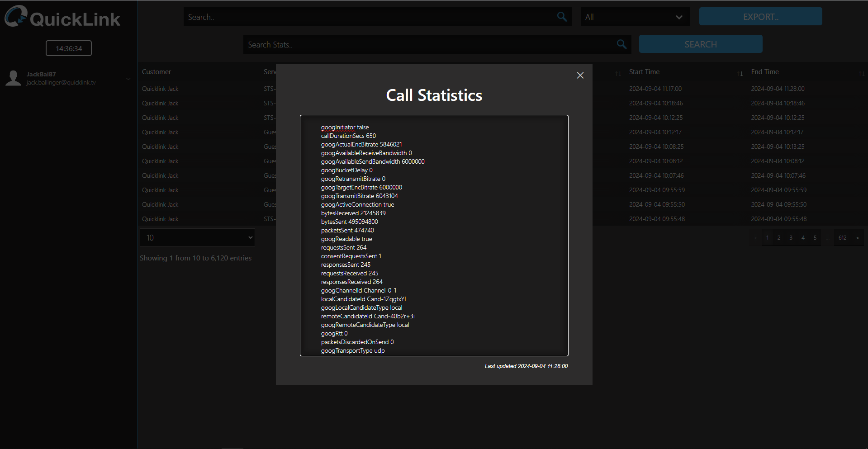Expand the JackBal87 account menu chevron

(128, 79)
